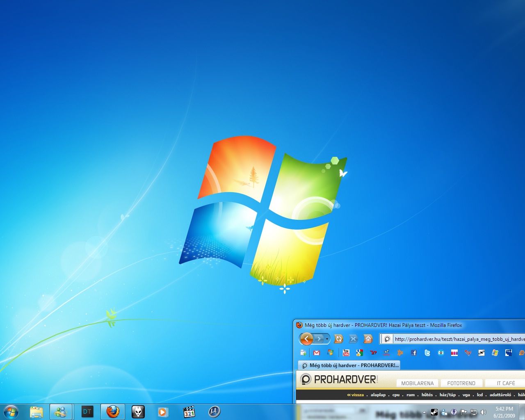
Task: Open the FOTOTREND site tab
Action: tap(461, 383)
